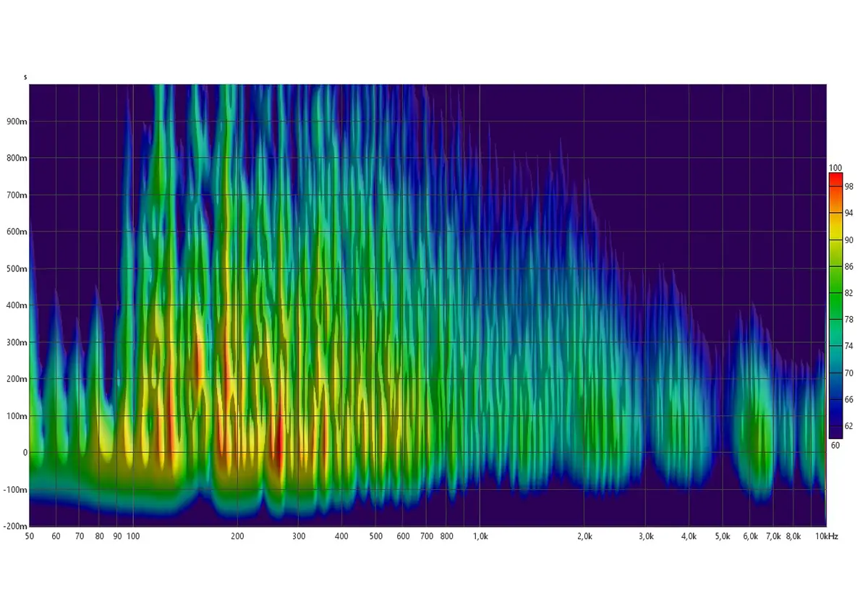The height and width of the screenshot is (615, 868).
Task: Click the 100 label at top of color scale
Action: click(x=835, y=167)
